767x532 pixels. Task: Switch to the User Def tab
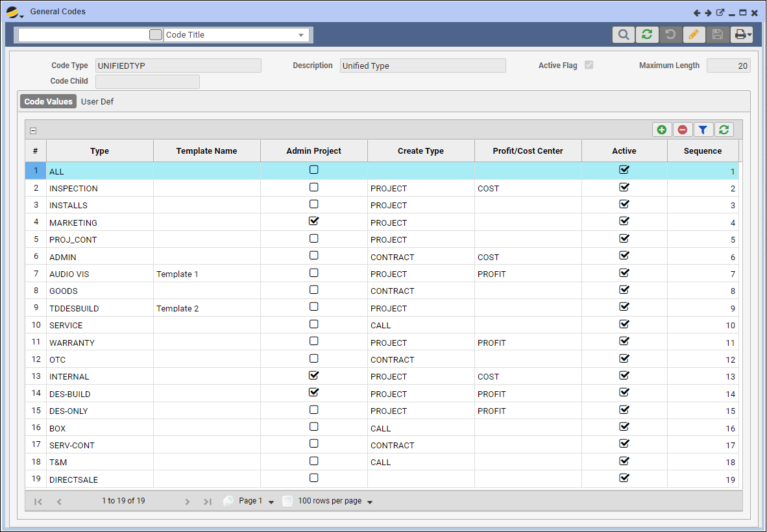tap(97, 102)
